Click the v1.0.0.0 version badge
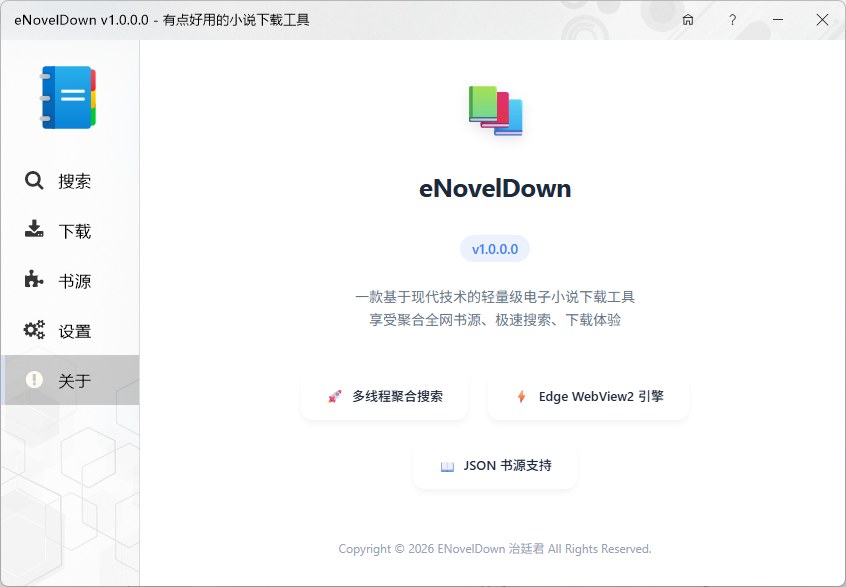The width and height of the screenshot is (846, 587). click(x=494, y=247)
